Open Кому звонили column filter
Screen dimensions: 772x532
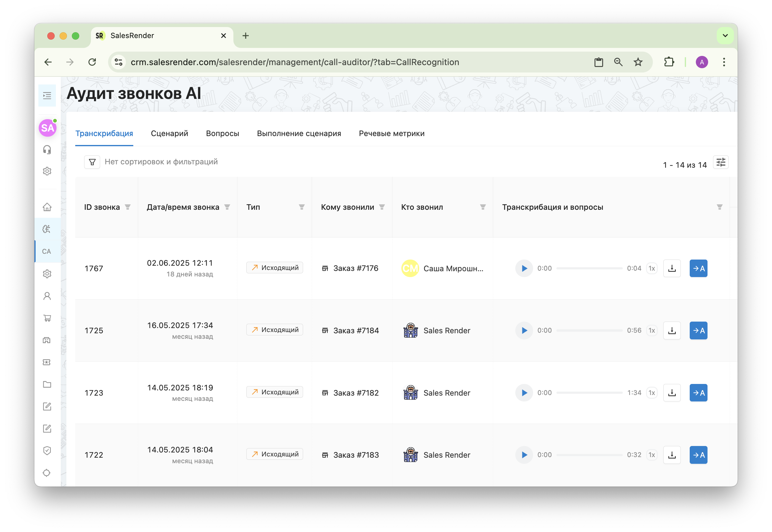coord(382,207)
